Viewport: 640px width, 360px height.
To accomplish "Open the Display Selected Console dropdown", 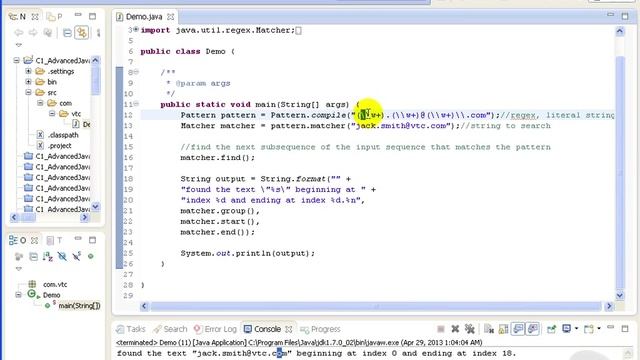I will click(576, 329).
